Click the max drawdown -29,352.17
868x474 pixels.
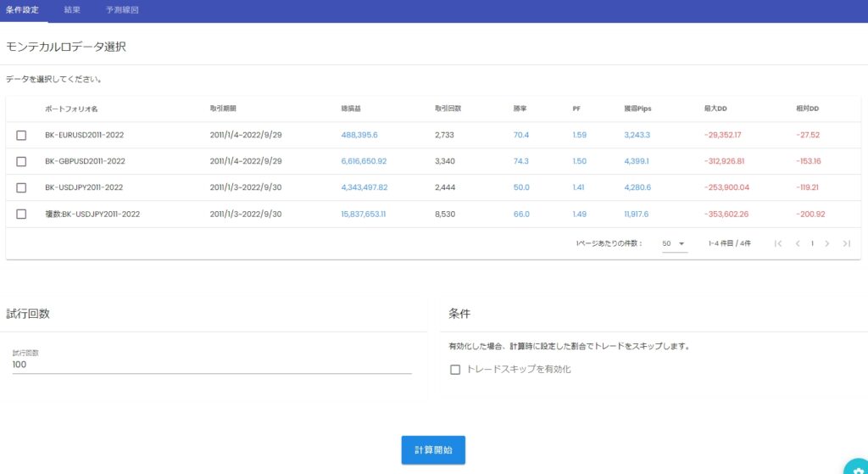tap(722, 135)
